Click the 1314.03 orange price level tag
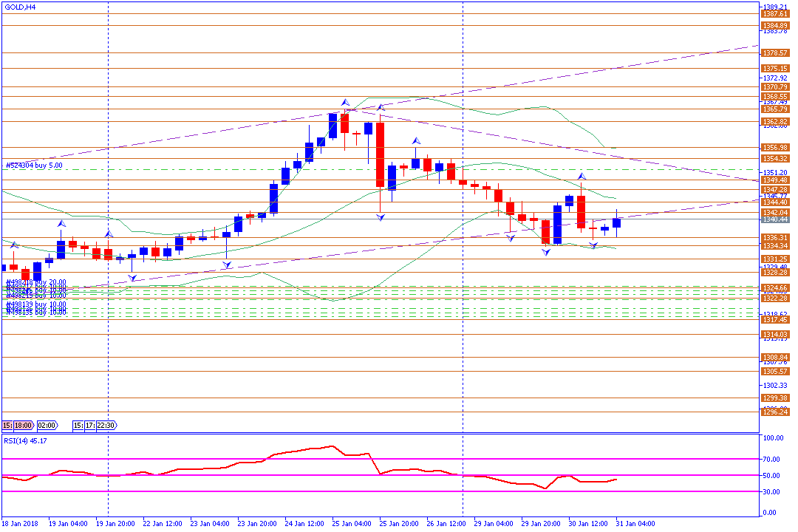 [775, 334]
